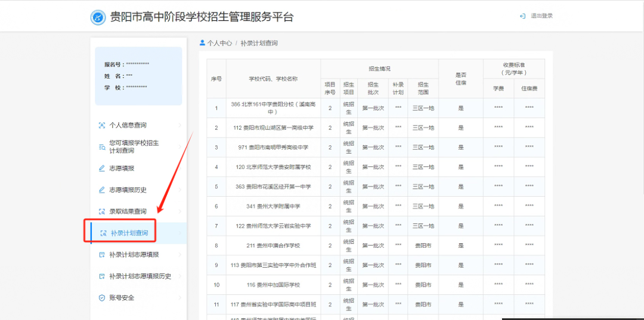Expand the 个人信息查询 chevron

point(179,126)
